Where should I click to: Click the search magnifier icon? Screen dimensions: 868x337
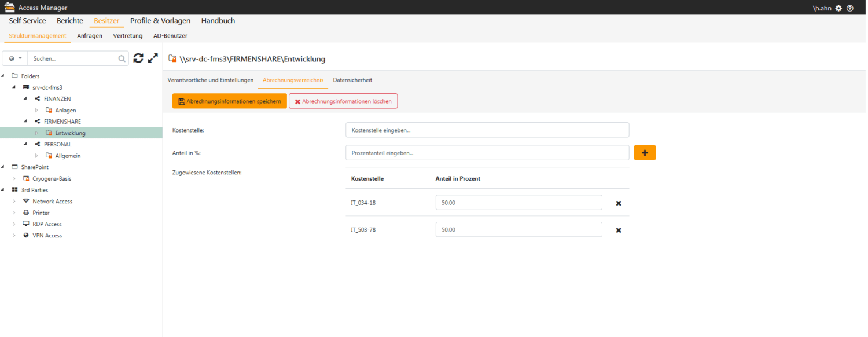122,58
